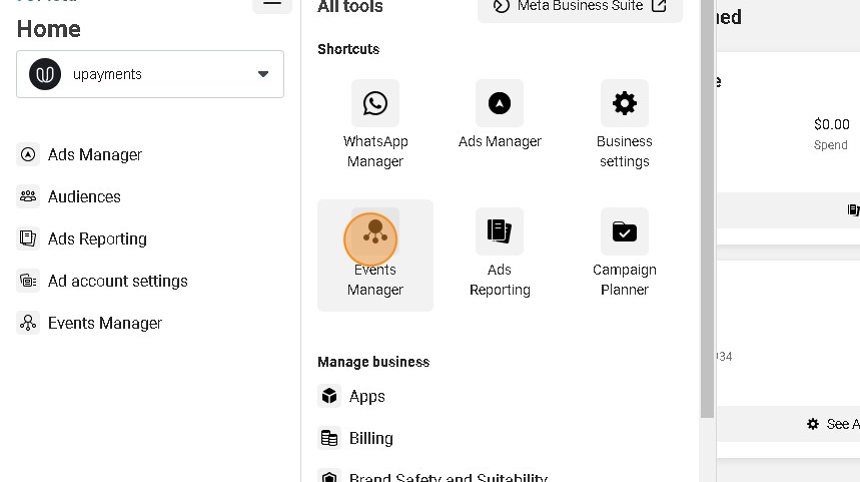Image resolution: width=860 pixels, height=482 pixels.
Task: Click the external link arrow icon
Action: (659, 6)
